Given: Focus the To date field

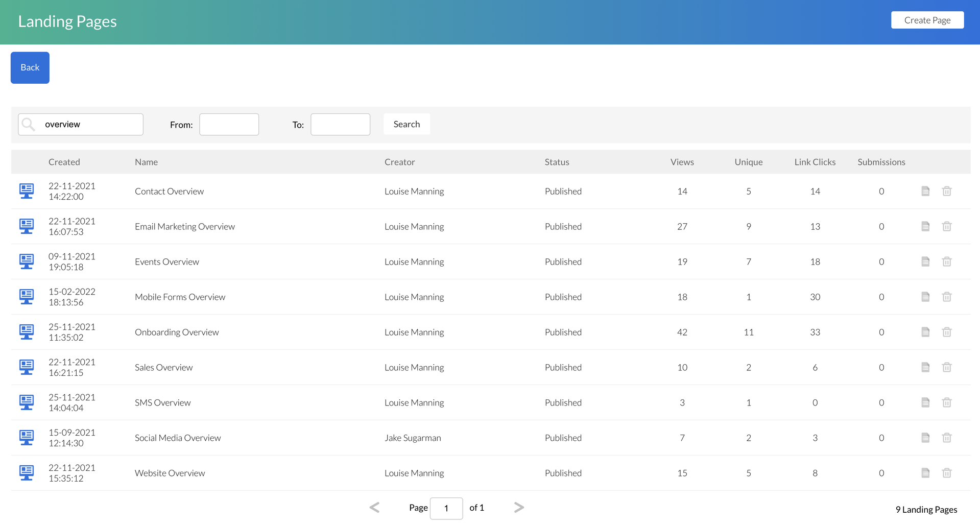Looking at the screenshot, I should pyautogui.click(x=340, y=125).
